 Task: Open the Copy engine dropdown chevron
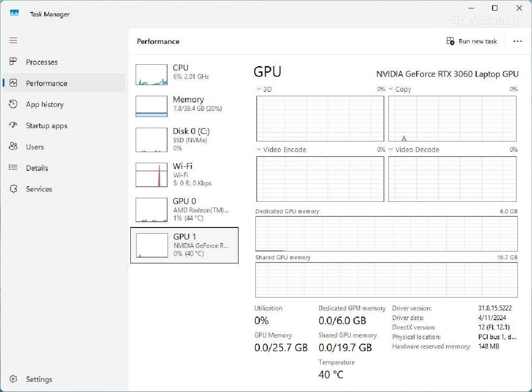391,89
